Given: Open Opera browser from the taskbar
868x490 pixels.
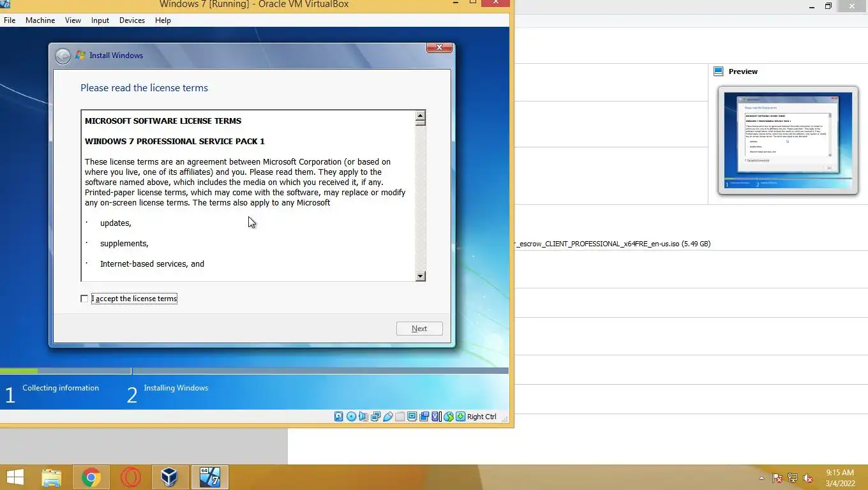Looking at the screenshot, I should (x=131, y=477).
